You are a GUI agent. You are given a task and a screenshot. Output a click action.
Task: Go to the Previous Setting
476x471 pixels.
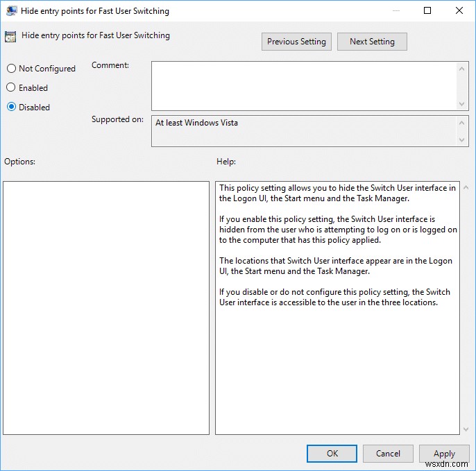click(296, 42)
